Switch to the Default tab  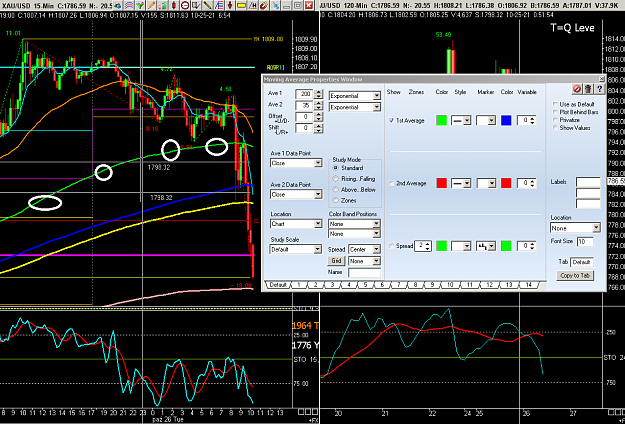(278, 285)
